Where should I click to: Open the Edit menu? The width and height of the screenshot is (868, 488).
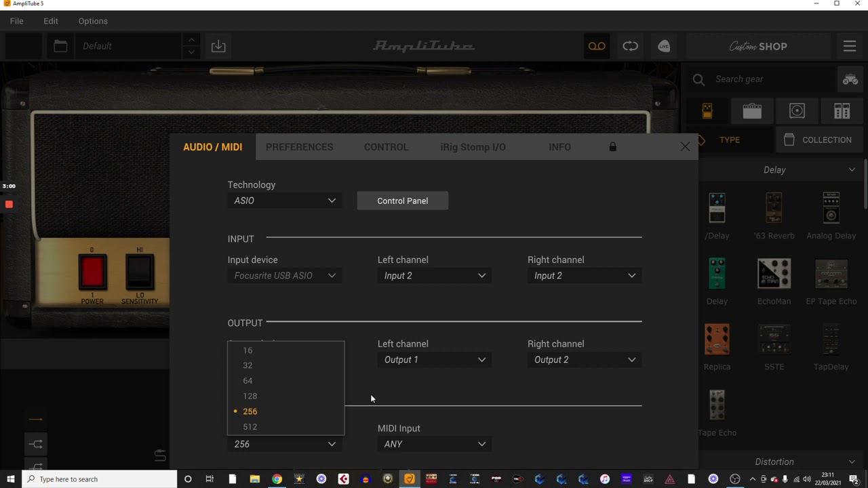click(51, 21)
